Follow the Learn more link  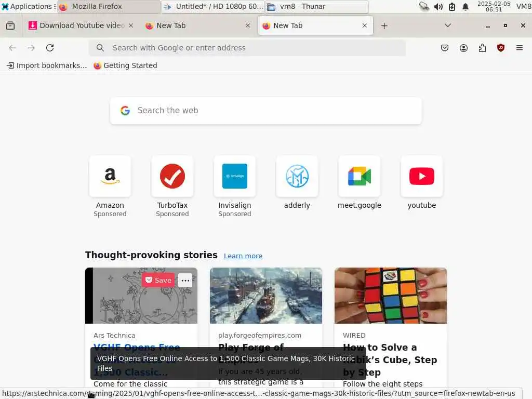243,256
